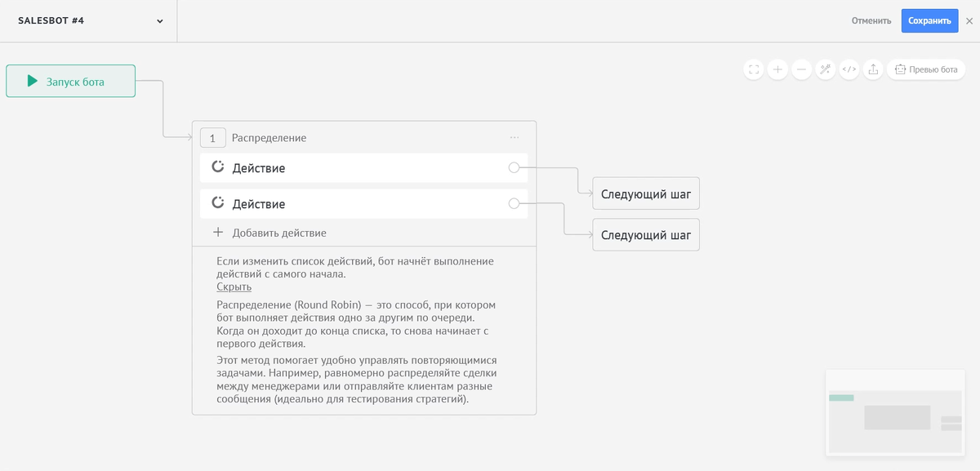
Task: Click the fit-to-screen canvas icon
Action: 754,70
